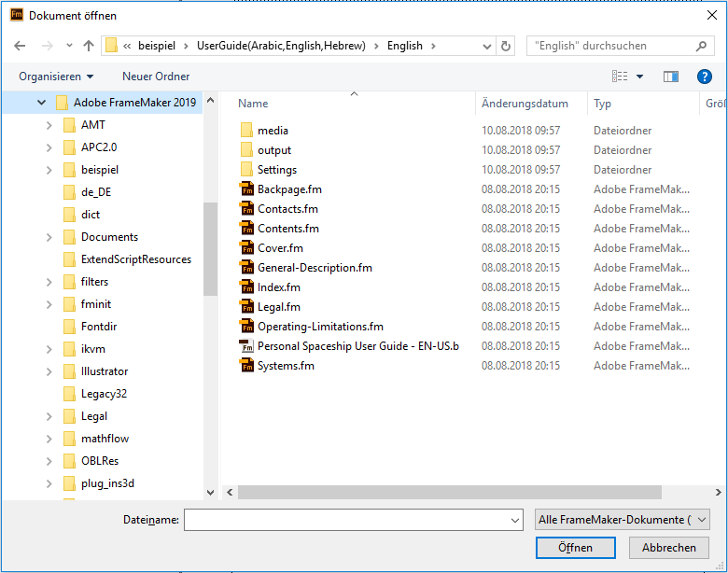Go up one folder level
728x573 pixels.
click(89, 46)
